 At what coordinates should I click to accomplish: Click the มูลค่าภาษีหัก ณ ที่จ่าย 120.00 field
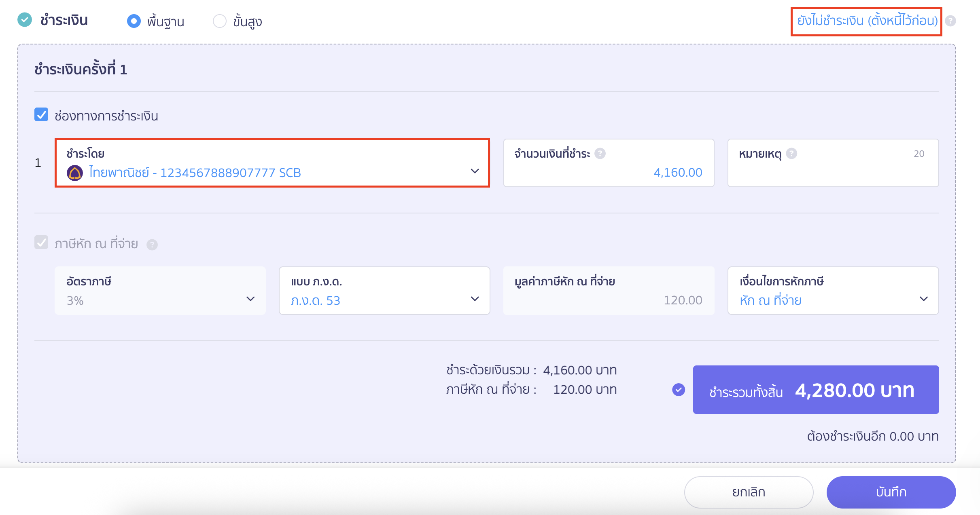tap(609, 291)
